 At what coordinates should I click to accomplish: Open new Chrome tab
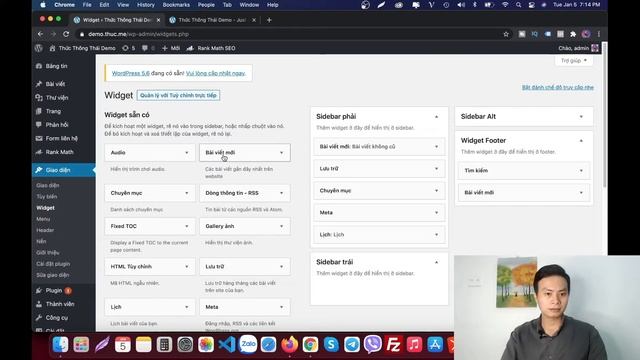[x=269, y=20]
